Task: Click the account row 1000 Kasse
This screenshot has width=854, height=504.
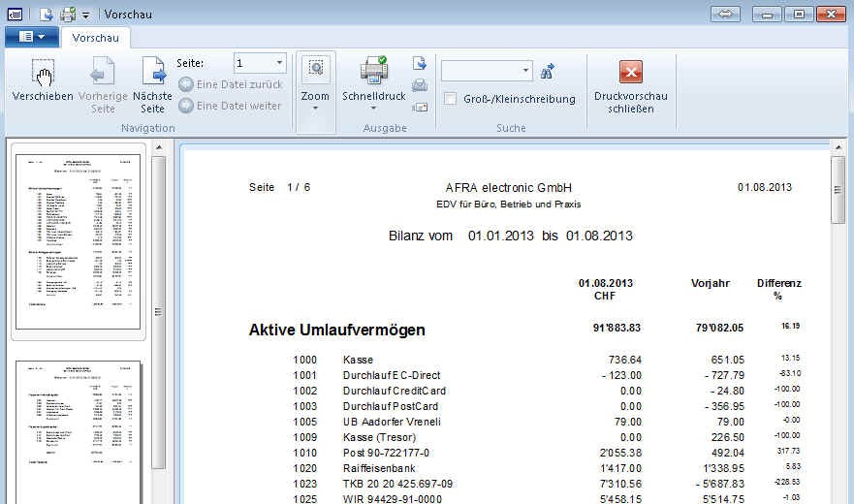Action: point(547,360)
